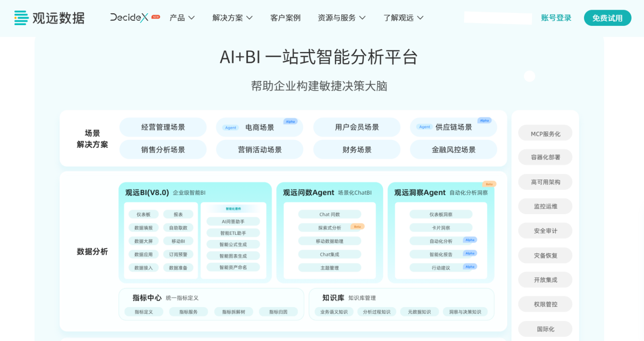The height and width of the screenshot is (341, 644).
Task: Click the 指标拆解树 tag
Action: (233, 312)
